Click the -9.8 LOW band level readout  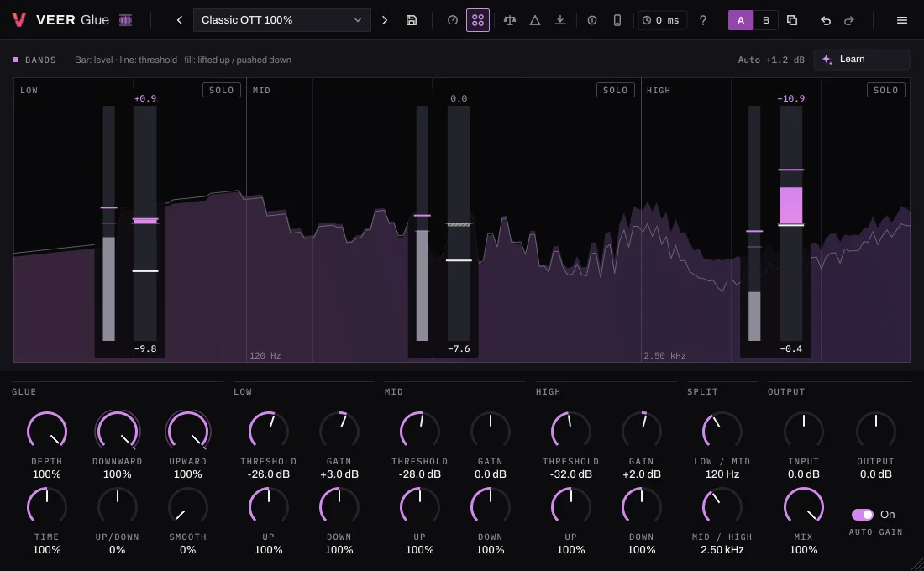(145, 348)
